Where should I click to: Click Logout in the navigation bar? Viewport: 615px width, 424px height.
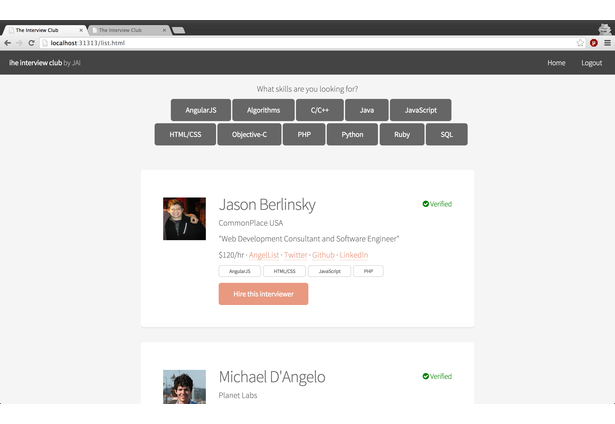[591, 63]
